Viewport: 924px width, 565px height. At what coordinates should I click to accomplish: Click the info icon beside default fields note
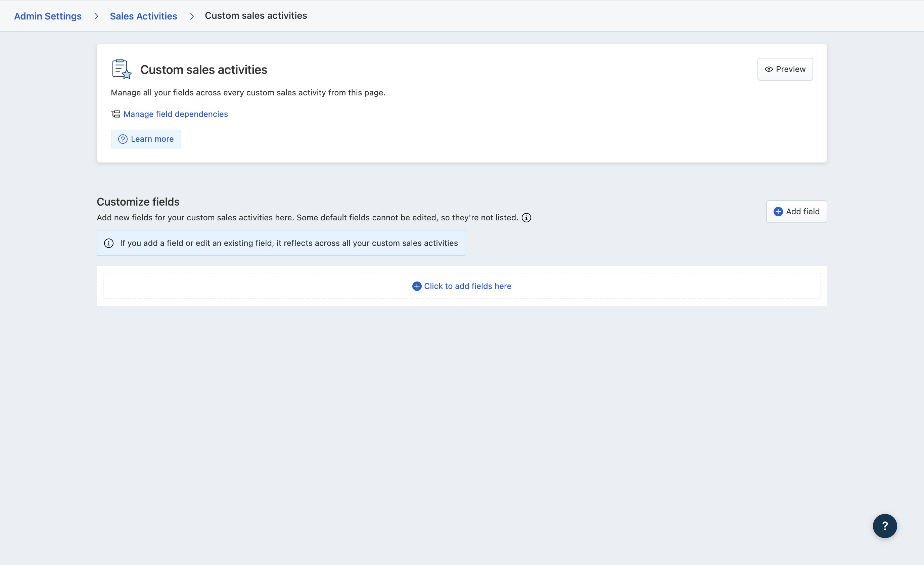(526, 218)
